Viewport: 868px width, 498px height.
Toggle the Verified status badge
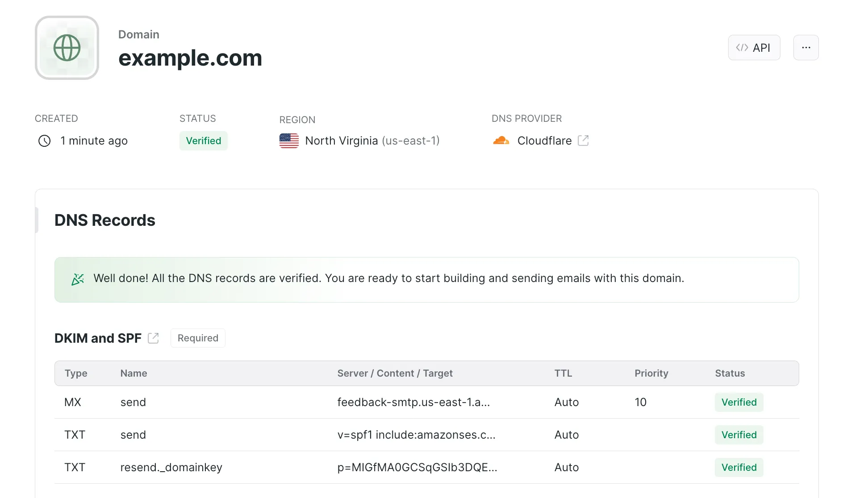pos(203,141)
